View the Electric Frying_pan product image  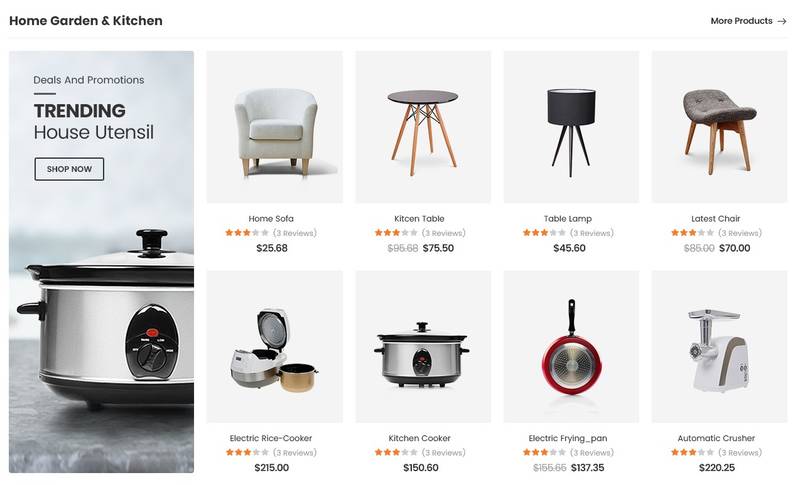coord(571,347)
